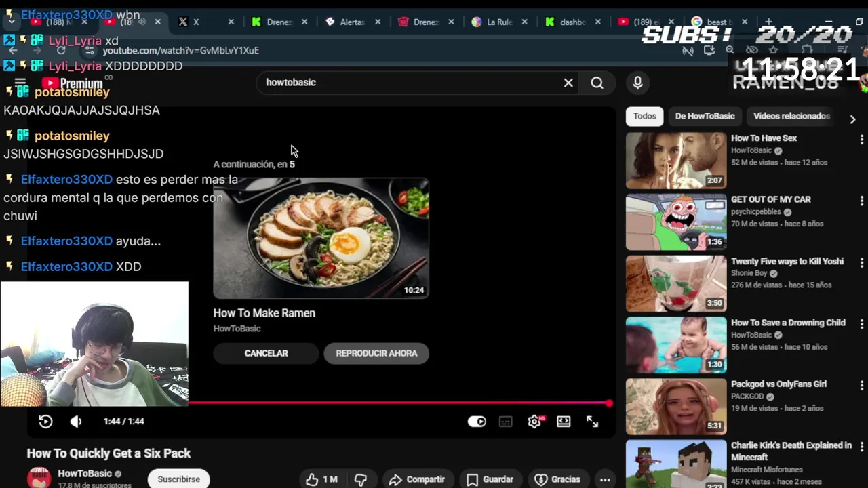The height and width of the screenshot is (488, 868).
Task: Open more actions ellipsis below video
Action: (x=605, y=479)
